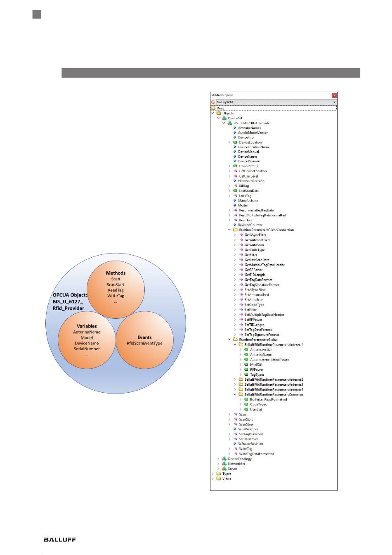Click the green AntennaActive variable icon

pos(246,350)
